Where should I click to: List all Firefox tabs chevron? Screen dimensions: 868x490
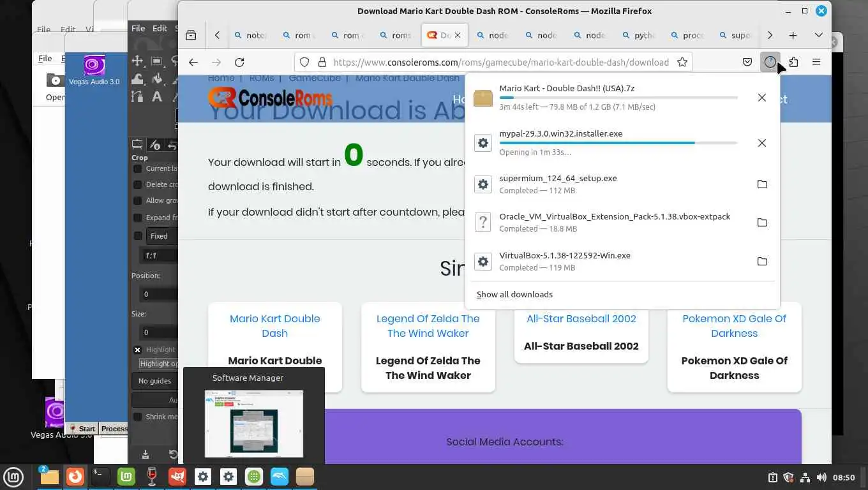[x=819, y=35]
